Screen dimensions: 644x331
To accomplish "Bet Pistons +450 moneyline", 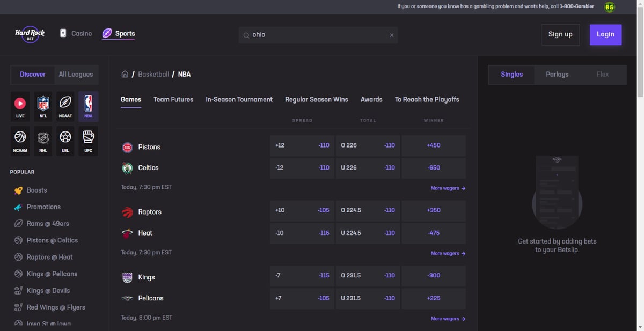I will click(x=434, y=145).
